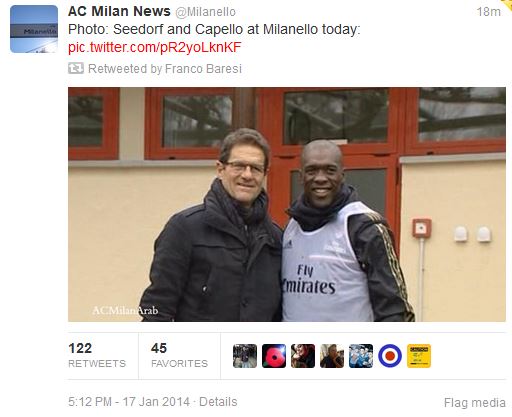Image resolution: width=512 pixels, height=417 pixels.
Task: Expand tweet Details link
Action: (x=218, y=402)
